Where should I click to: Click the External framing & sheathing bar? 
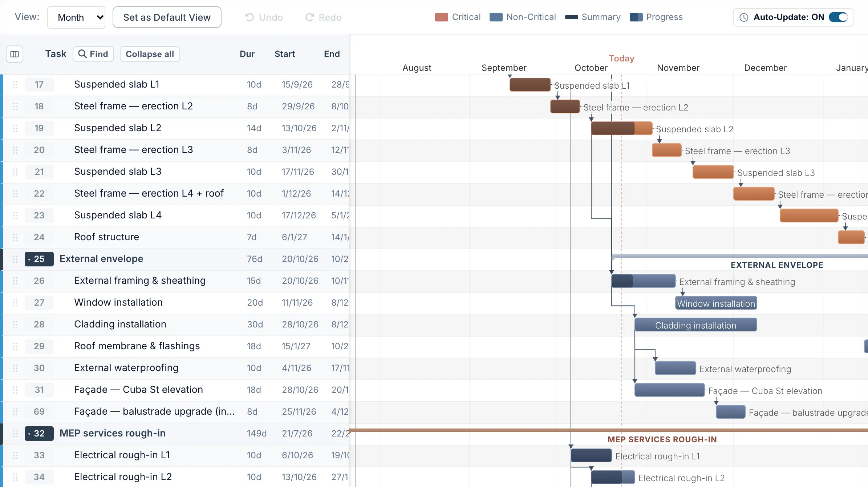click(643, 281)
